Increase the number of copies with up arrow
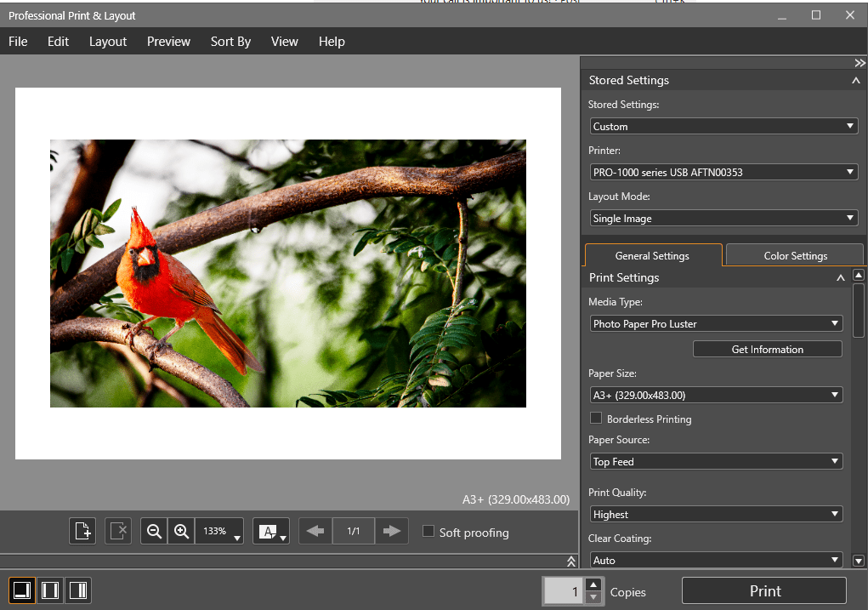868x610 pixels. pos(593,584)
